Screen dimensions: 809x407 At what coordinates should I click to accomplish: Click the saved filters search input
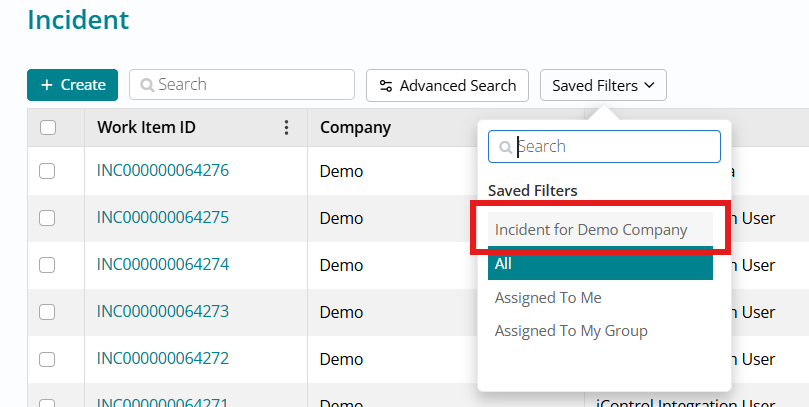pyautogui.click(x=614, y=147)
